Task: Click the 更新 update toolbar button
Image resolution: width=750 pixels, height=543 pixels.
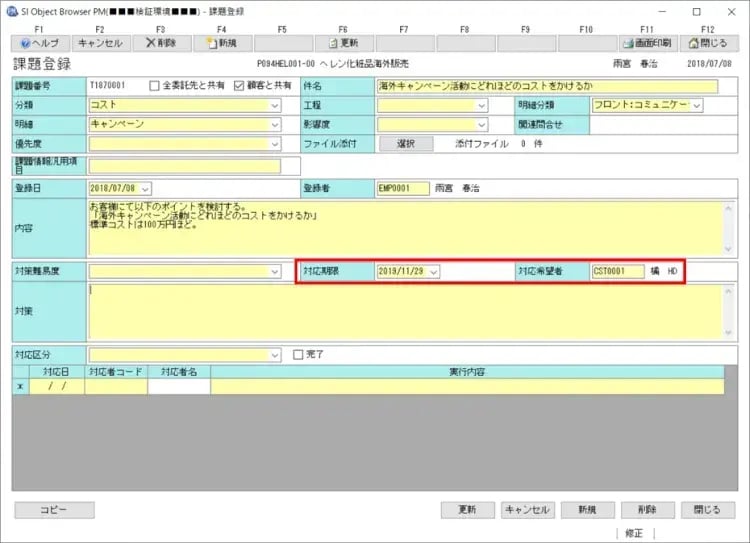Action: coord(343,43)
